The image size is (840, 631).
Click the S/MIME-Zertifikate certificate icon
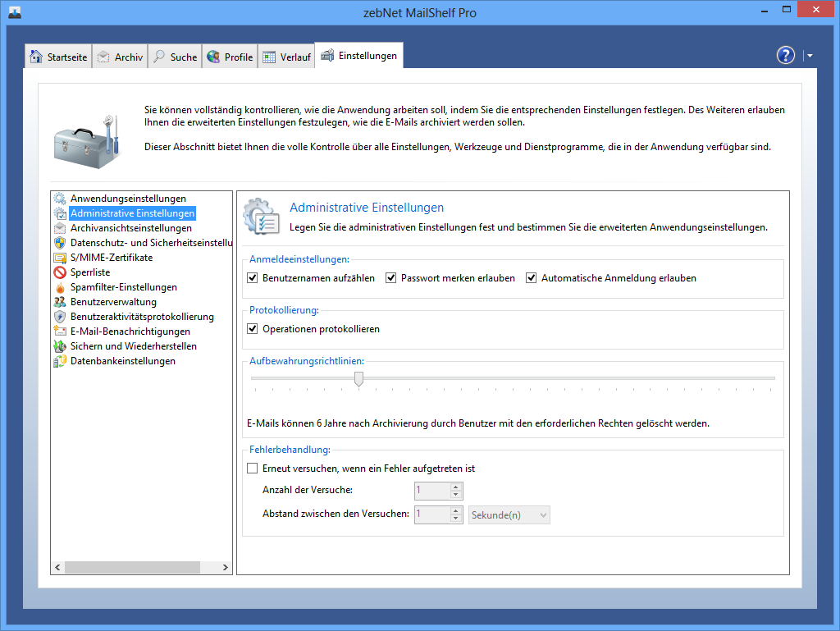point(59,258)
